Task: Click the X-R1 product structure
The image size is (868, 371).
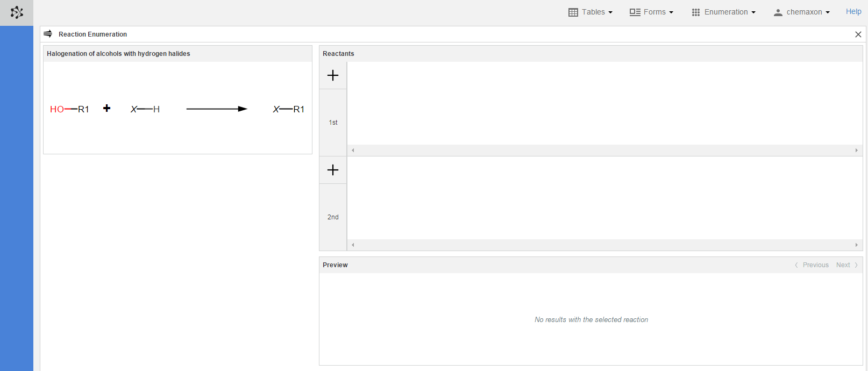Action: click(x=289, y=109)
